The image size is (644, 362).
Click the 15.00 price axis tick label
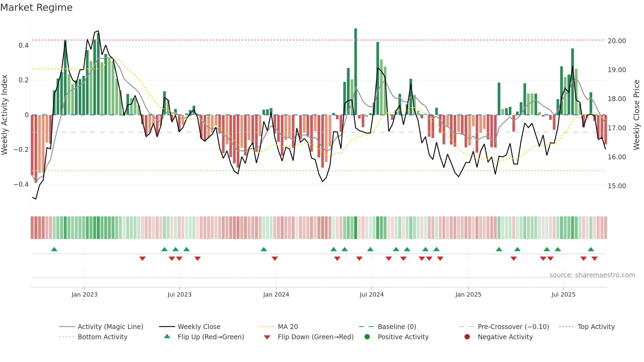point(617,186)
